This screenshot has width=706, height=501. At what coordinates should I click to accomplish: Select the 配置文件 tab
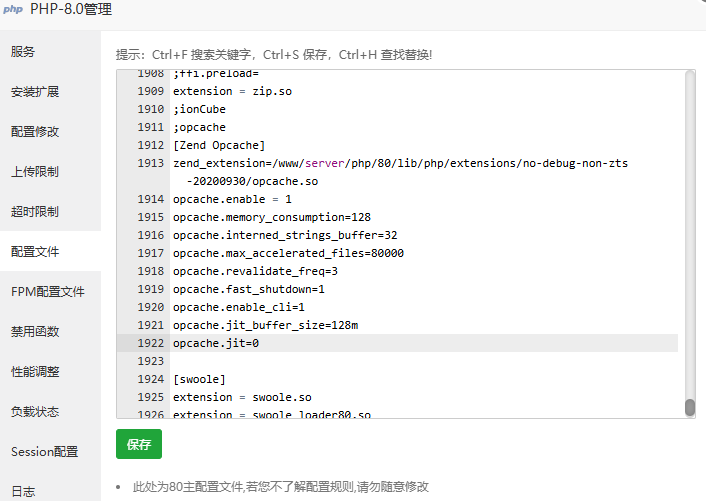pos(35,251)
